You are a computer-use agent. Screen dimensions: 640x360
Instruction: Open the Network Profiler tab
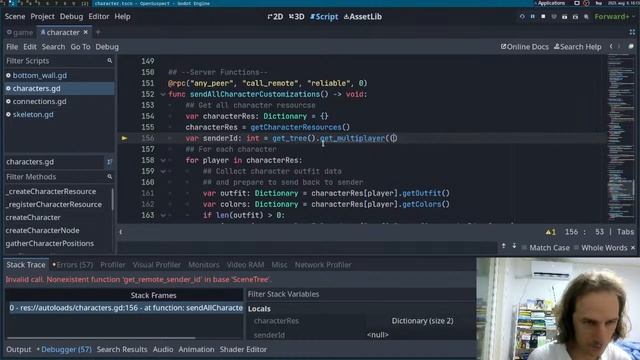323,265
